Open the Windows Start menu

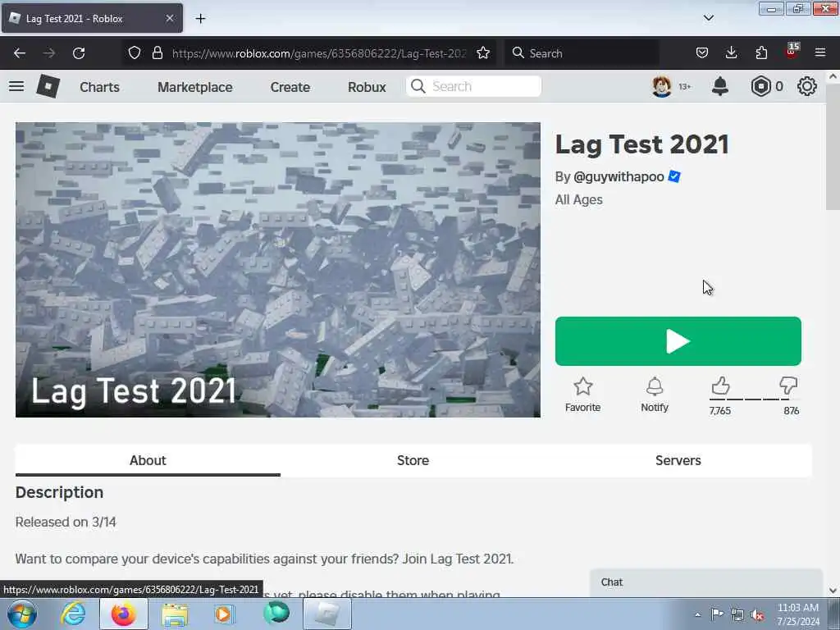click(x=22, y=614)
